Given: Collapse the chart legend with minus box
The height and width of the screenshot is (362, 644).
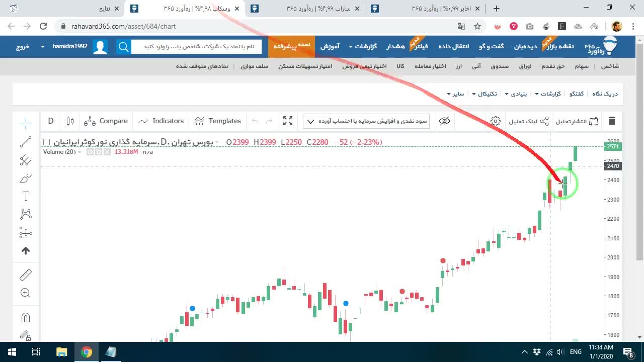Looking at the screenshot, I should [x=46, y=142].
